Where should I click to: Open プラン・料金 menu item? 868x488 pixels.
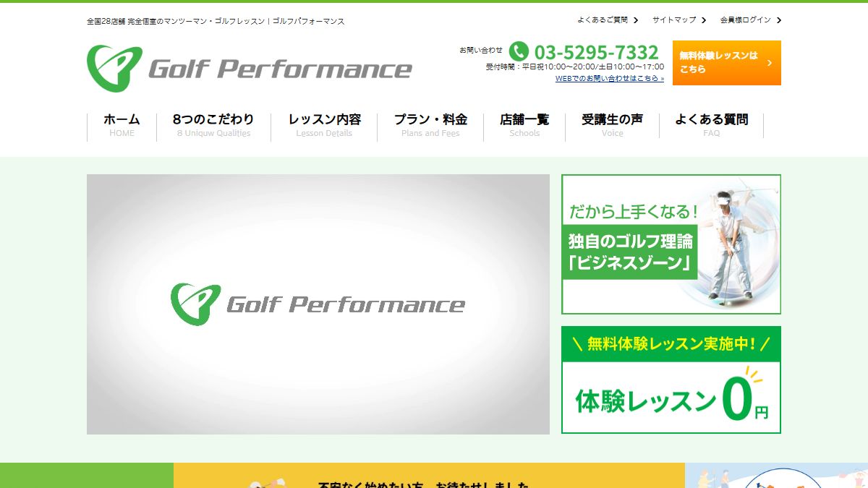point(430,125)
